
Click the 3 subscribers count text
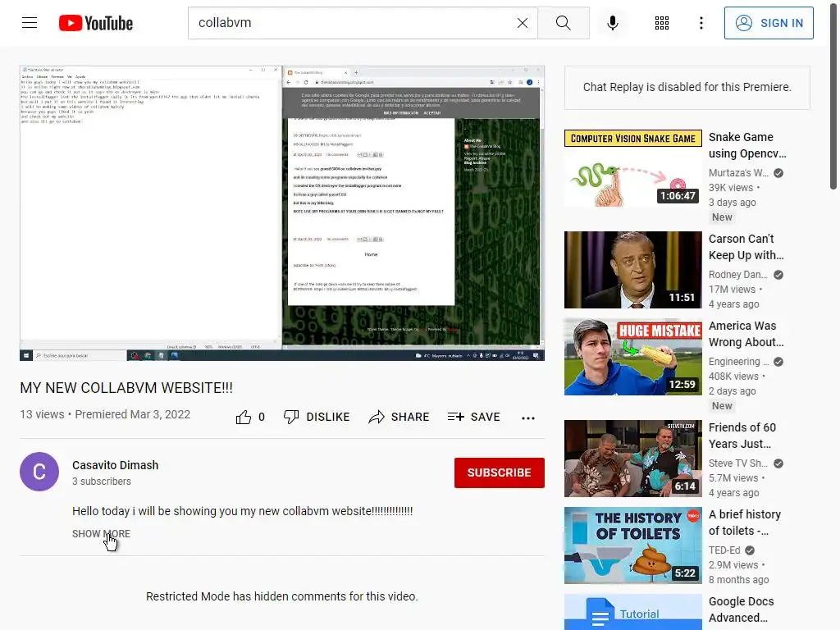[102, 481]
